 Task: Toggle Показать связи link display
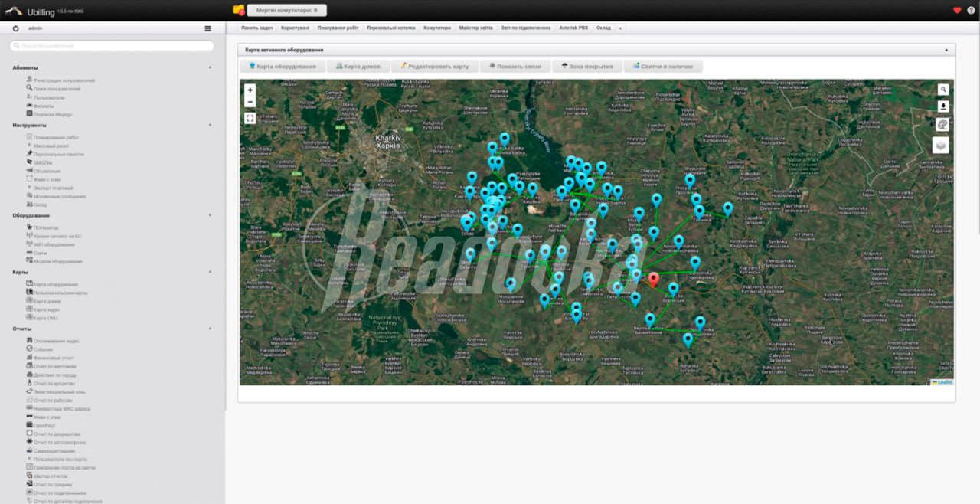click(514, 67)
